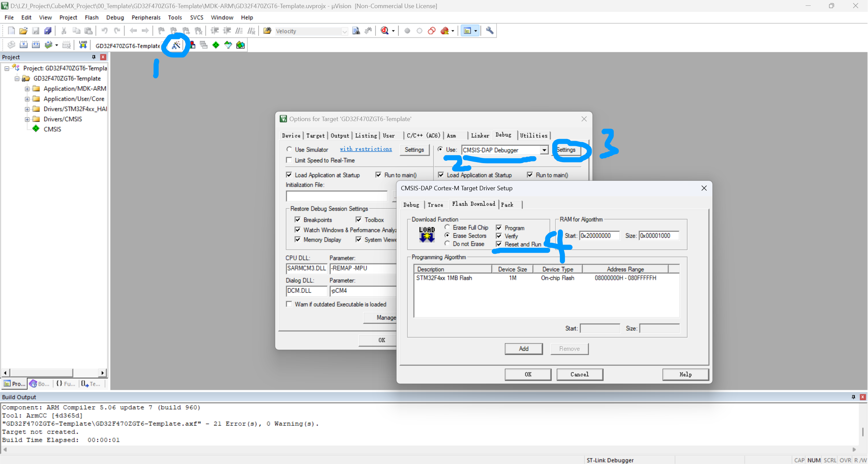Switch to the Pack tab in Driver Setup
This screenshot has height=464, width=868.
tap(507, 205)
